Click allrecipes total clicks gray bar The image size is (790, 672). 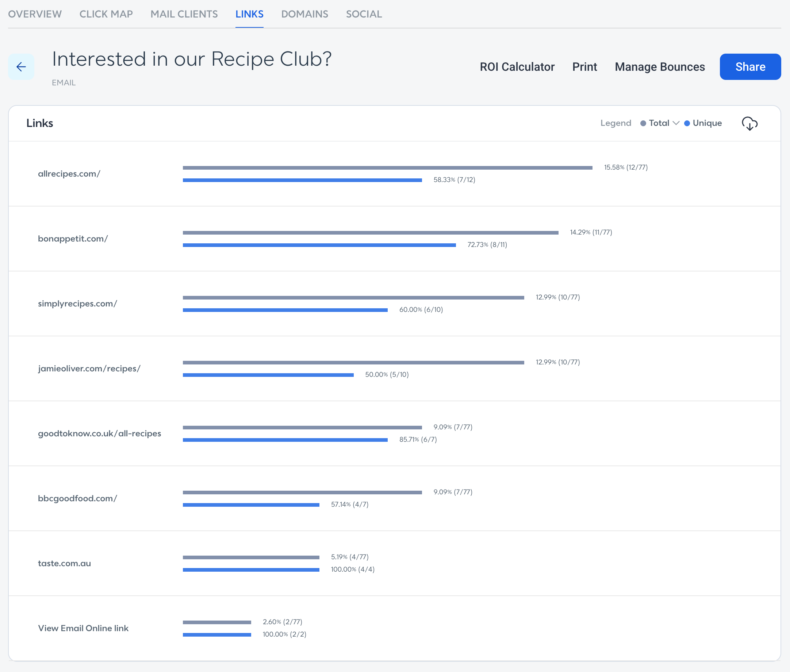[x=387, y=168]
